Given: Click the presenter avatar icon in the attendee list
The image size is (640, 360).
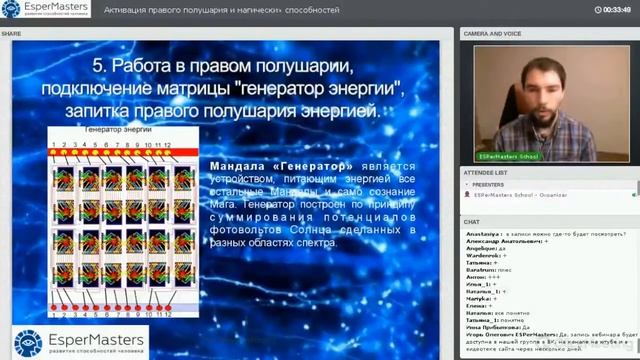Looking at the screenshot, I should (467, 195).
